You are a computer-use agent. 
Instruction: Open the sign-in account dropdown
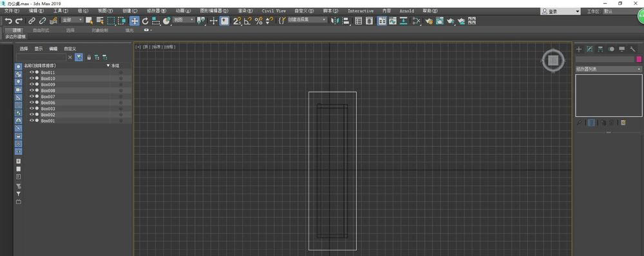click(561, 12)
